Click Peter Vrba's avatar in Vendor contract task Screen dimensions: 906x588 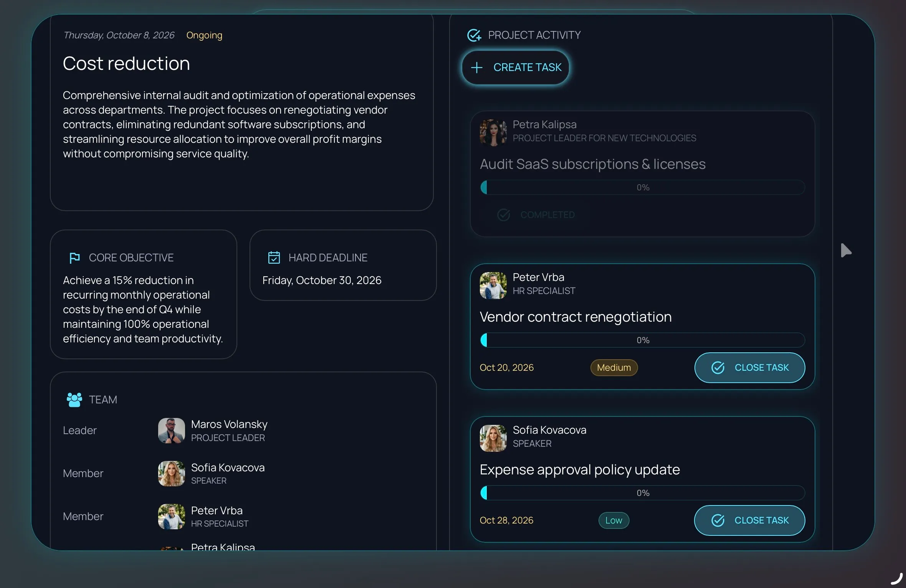(493, 285)
